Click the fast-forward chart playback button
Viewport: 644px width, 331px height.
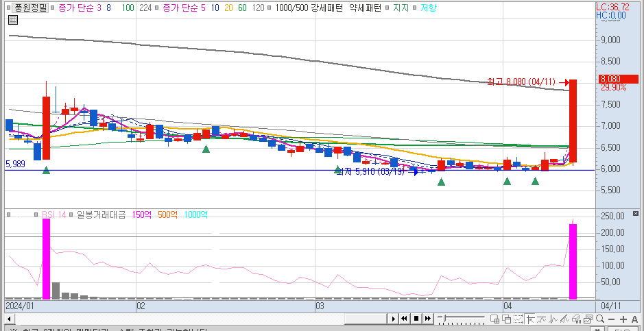click(428, 319)
